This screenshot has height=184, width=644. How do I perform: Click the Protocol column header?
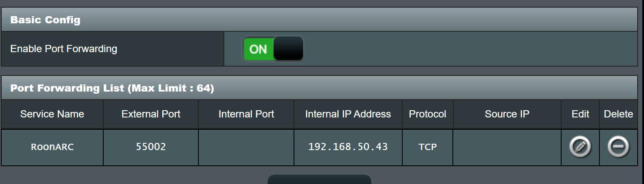pos(427,114)
